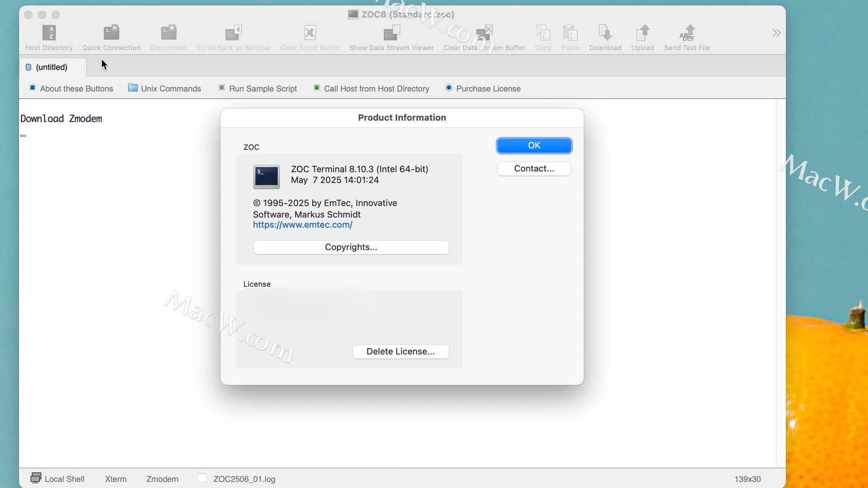Viewport: 868px width, 488px height.
Task: Click the About these Buttons item
Action: [x=71, y=89]
